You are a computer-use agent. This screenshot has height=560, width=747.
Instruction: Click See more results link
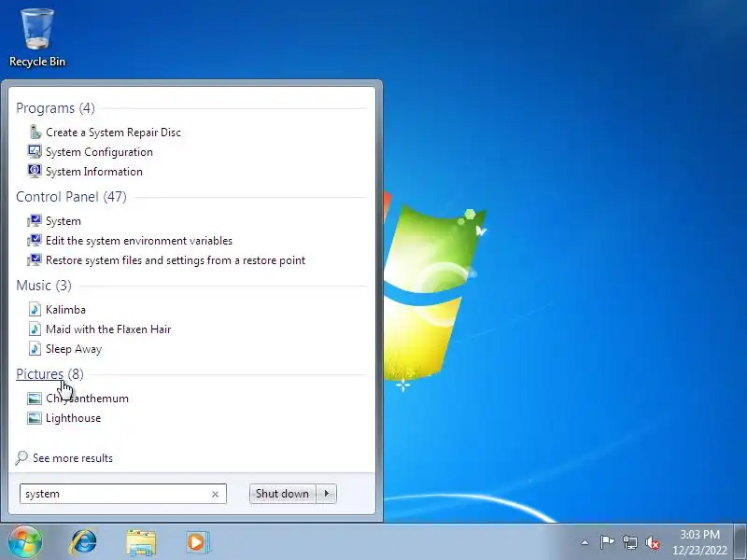click(73, 457)
